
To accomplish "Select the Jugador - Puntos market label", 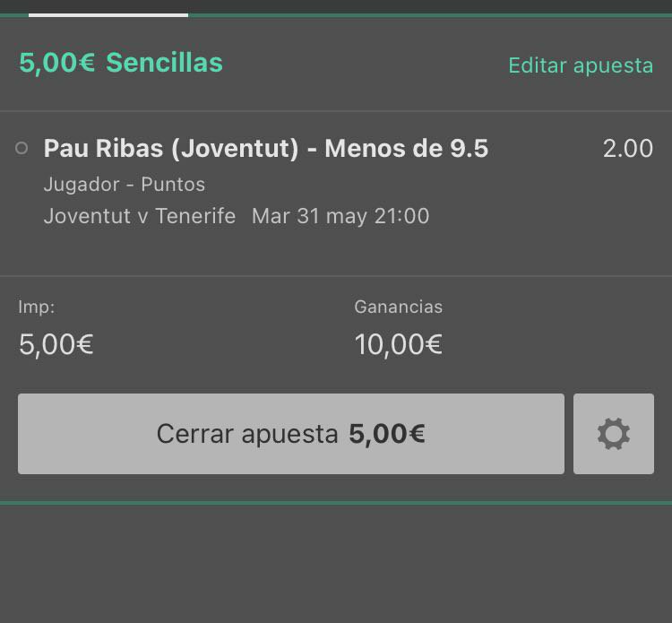I will tap(125, 185).
